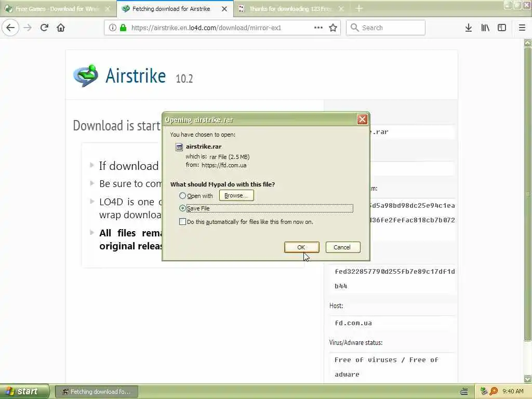Click Fetching download taskbar button
The height and width of the screenshot is (399, 532).
(96, 392)
